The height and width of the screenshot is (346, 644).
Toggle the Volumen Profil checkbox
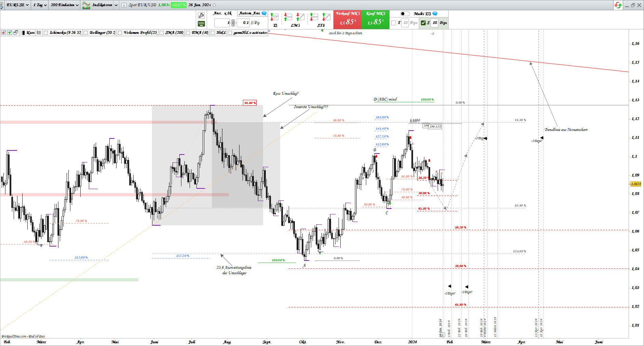[x=120, y=33]
